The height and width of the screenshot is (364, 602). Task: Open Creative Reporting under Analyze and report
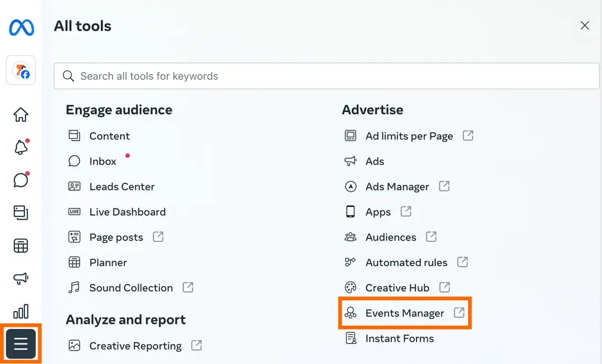135,346
